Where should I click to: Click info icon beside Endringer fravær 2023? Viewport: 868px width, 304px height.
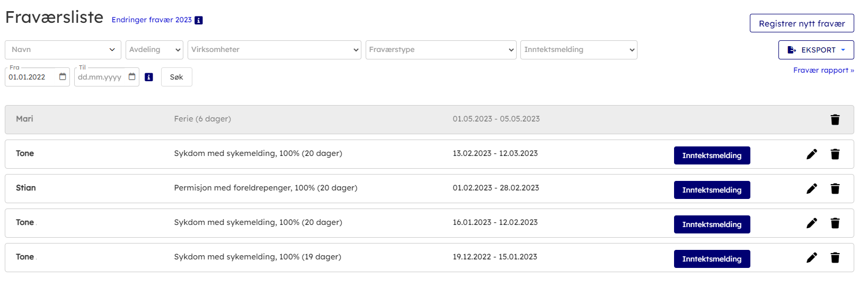199,20
